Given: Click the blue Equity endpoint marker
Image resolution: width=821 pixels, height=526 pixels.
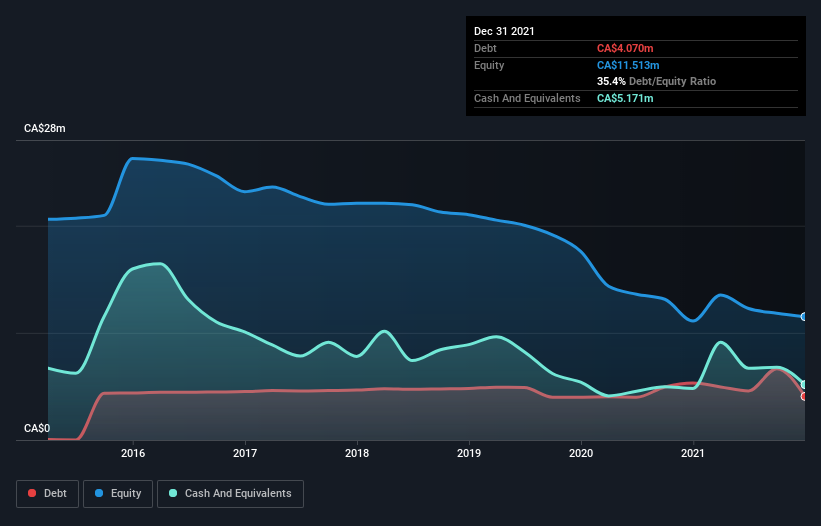Looking at the screenshot, I should point(804,317).
